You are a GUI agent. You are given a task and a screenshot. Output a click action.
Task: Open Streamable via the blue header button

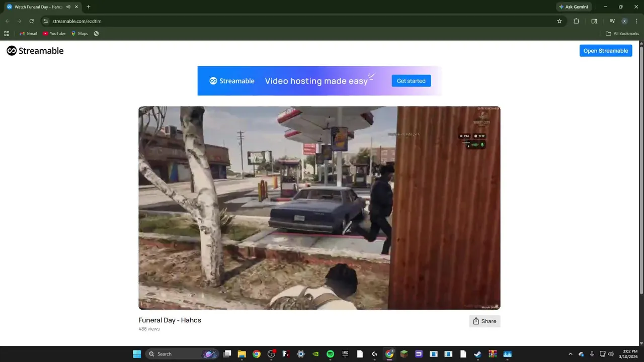606,51
